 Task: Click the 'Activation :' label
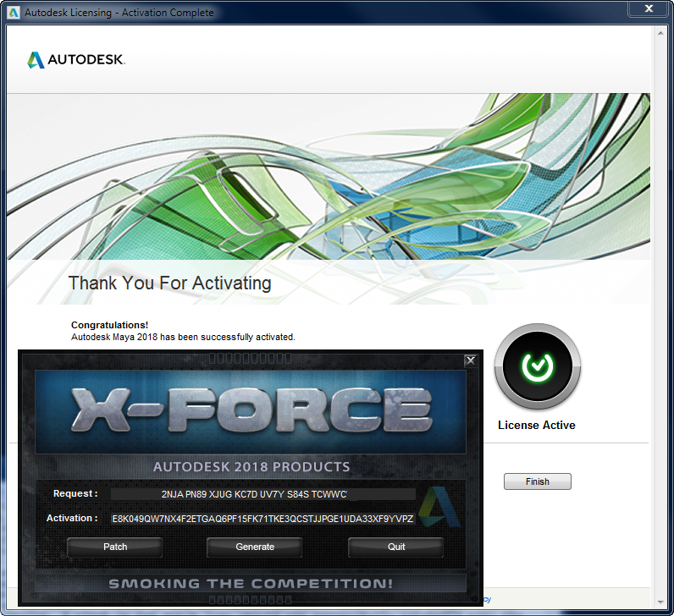tap(72, 518)
